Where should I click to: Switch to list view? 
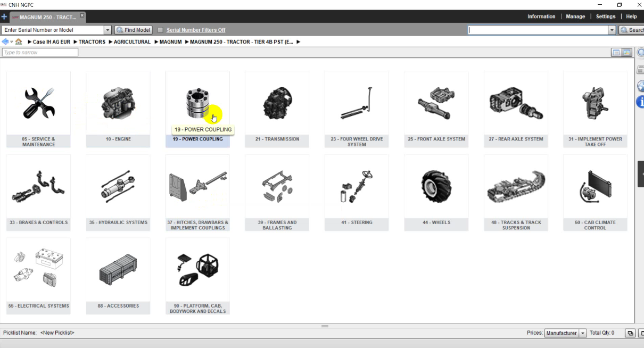(x=616, y=53)
